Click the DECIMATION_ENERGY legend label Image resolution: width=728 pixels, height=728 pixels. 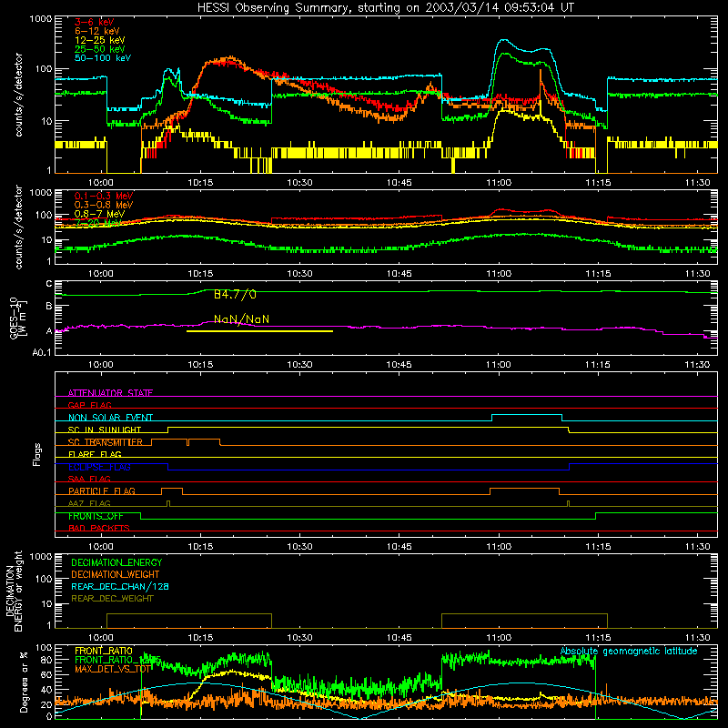tap(116, 562)
